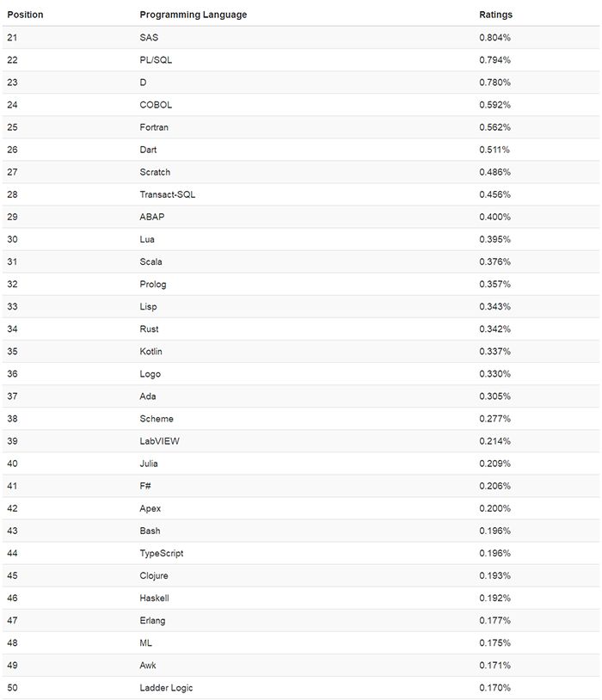The width and height of the screenshot is (602, 700).
Task: Click the TypeScript entry
Action: pos(161,553)
